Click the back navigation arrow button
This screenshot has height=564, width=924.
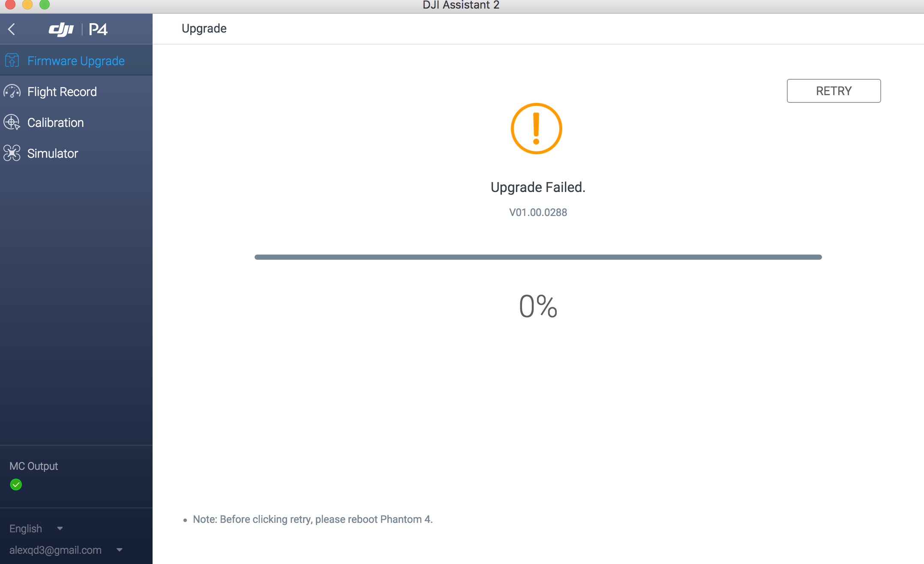pyautogui.click(x=13, y=28)
